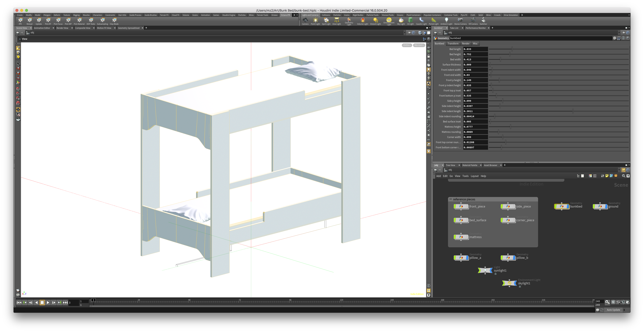Toggle display flag on pillow_b node
This screenshot has height=332, width=644.
514,258
